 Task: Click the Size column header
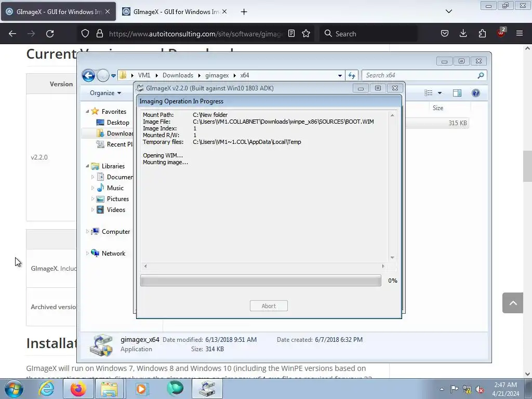[437, 108]
